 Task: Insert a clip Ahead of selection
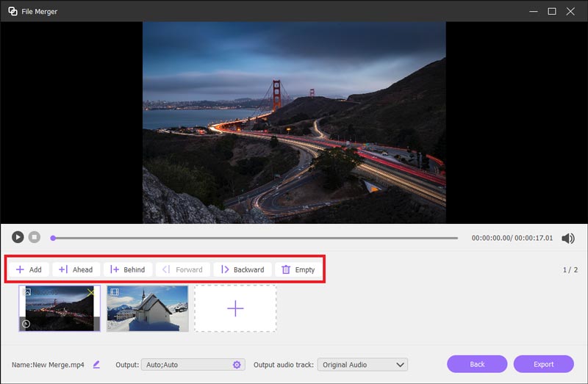tap(76, 269)
